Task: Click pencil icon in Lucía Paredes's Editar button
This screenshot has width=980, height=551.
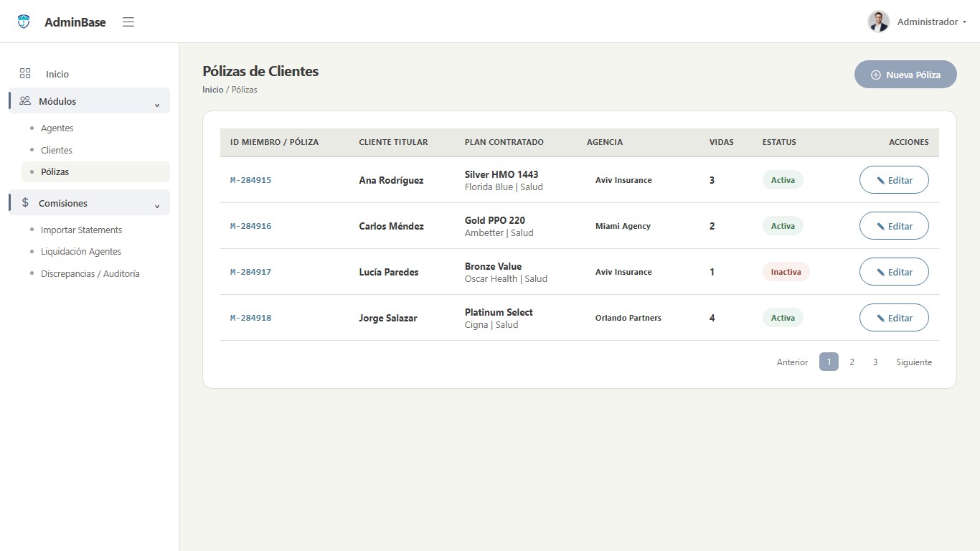Action: click(880, 273)
